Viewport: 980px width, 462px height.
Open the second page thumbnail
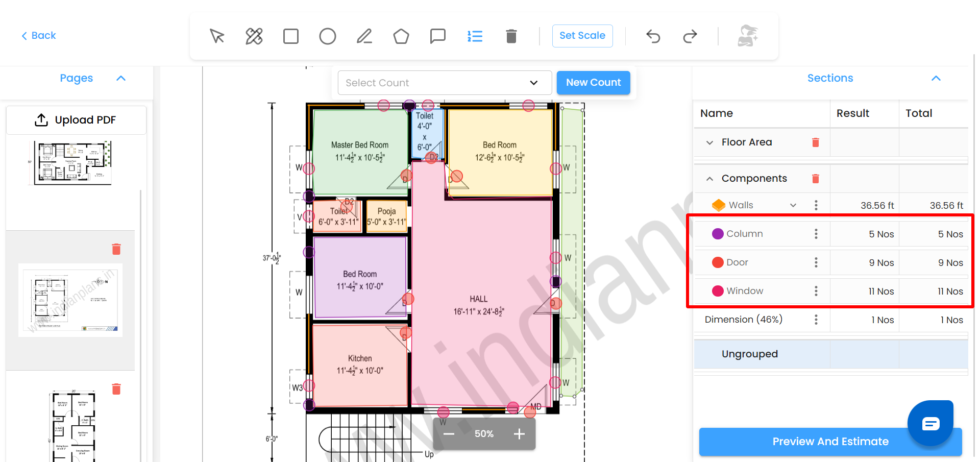coord(70,300)
